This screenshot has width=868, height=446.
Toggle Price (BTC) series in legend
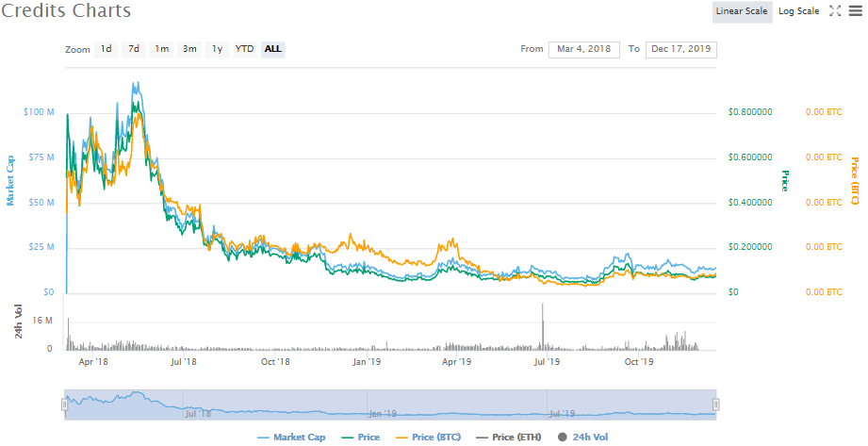(x=429, y=438)
